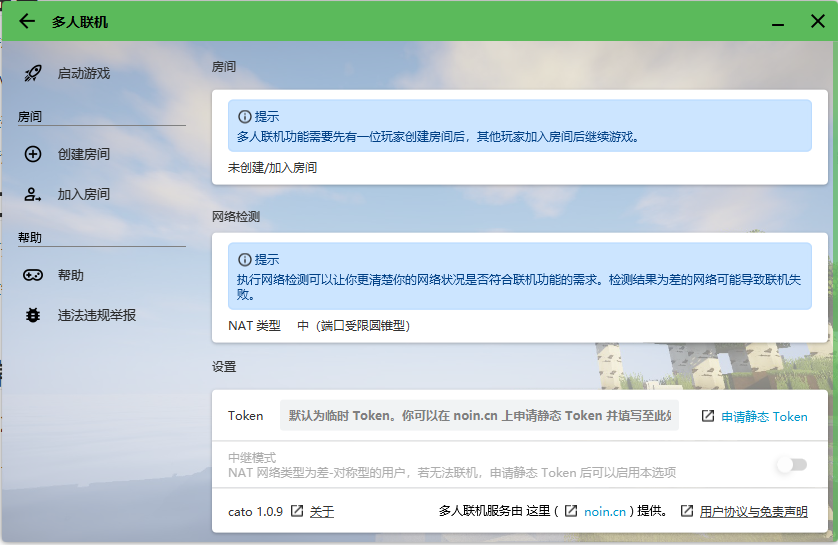This screenshot has height=545, width=838.
Task: Click the person icon for 加入房间
Action: pyautogui.click(x=33, y=194)
